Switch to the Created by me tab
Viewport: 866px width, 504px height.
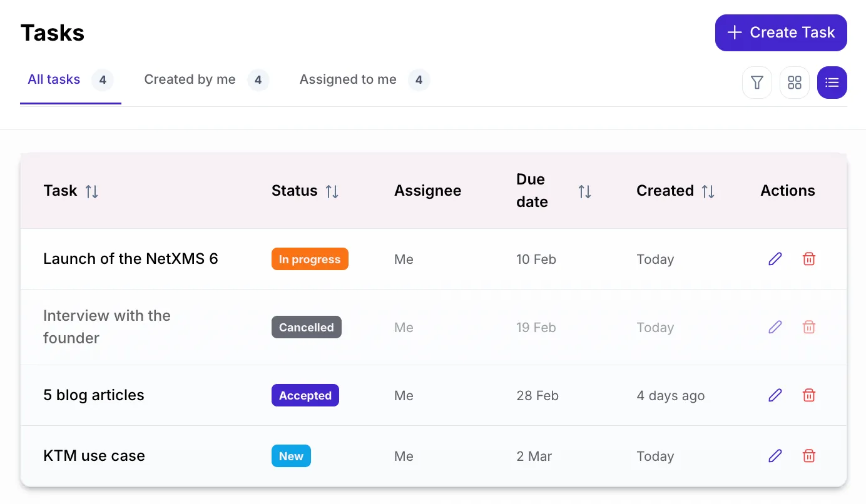pos(190,79)
